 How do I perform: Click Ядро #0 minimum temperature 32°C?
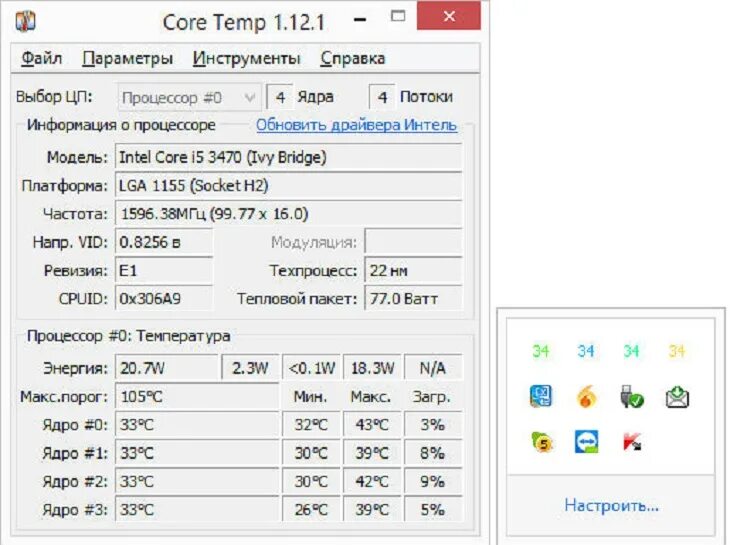[311, 425]
